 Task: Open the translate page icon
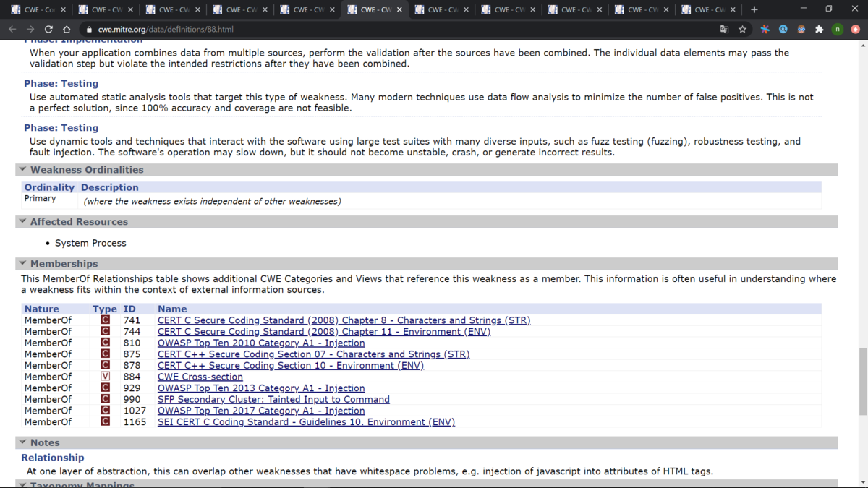pos(724,30)
